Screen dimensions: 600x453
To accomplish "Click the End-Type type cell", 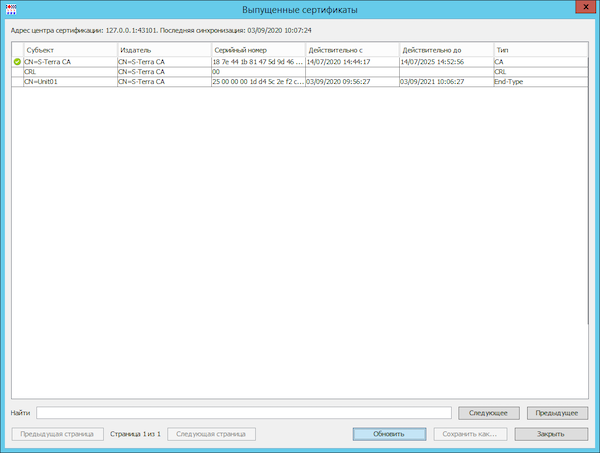I will click(541, 81).
